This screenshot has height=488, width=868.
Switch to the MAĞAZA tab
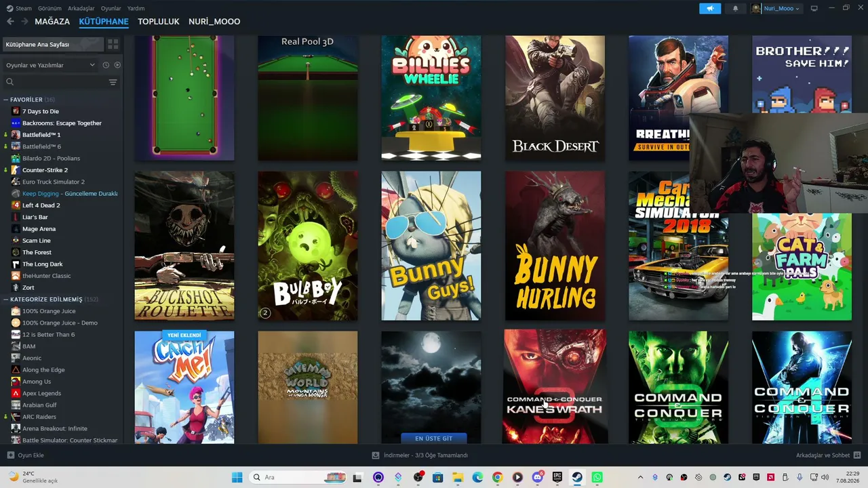tap(52, 22)
